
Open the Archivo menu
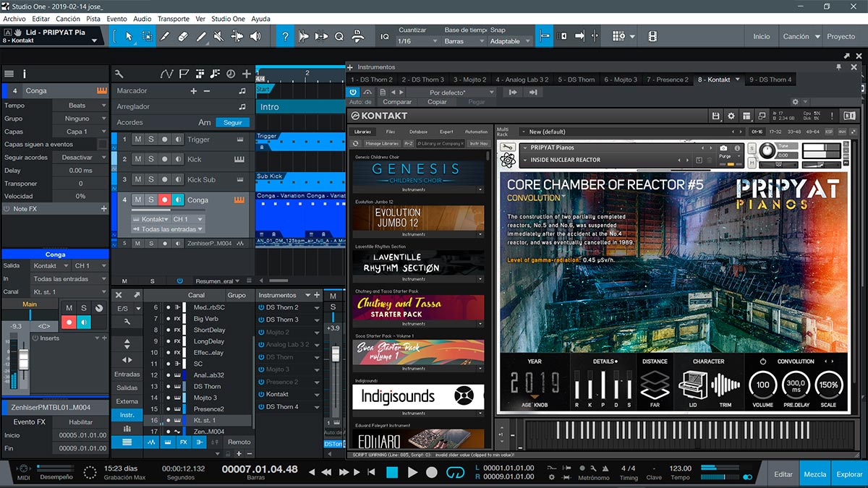click(14, 19)
